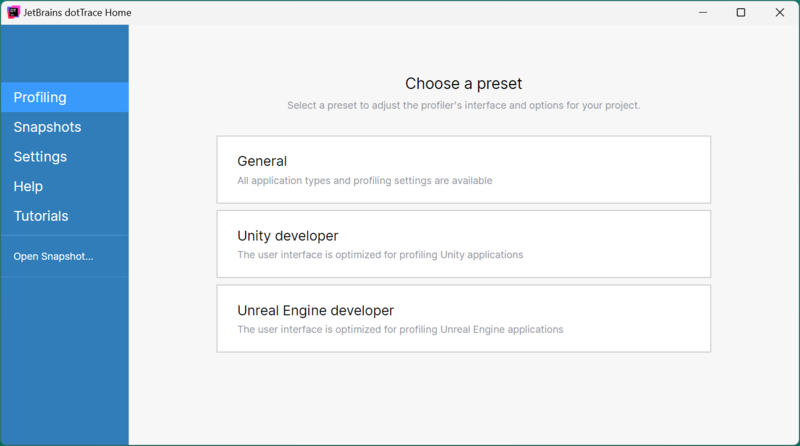Go to the Help section
The height and width of the screenshot is (446, 800).
click(x=65, y=186)
